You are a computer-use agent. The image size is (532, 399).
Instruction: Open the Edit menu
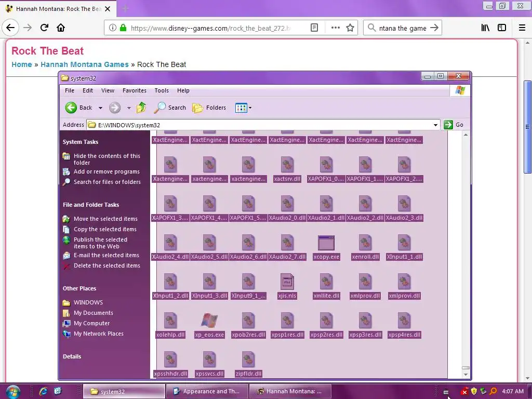coord(87,90)
